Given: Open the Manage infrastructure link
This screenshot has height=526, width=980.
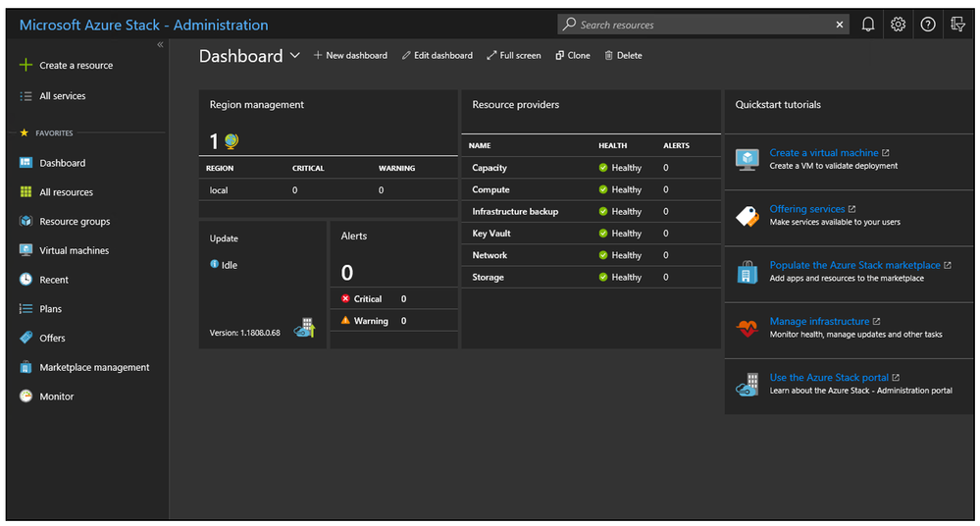Looking at the screenshot, I should point(819,321).
